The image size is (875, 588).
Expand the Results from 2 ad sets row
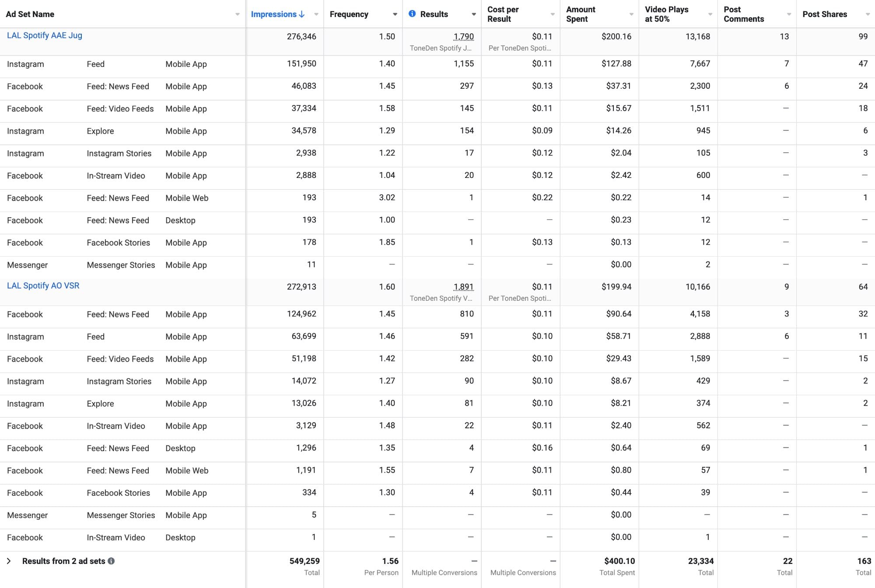coord(9,561)
